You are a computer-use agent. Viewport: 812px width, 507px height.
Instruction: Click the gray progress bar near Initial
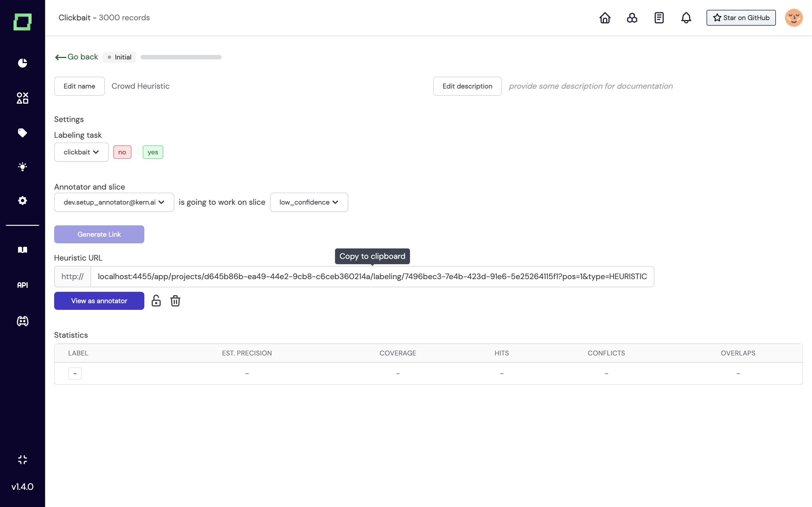click(x=181, y=57)
